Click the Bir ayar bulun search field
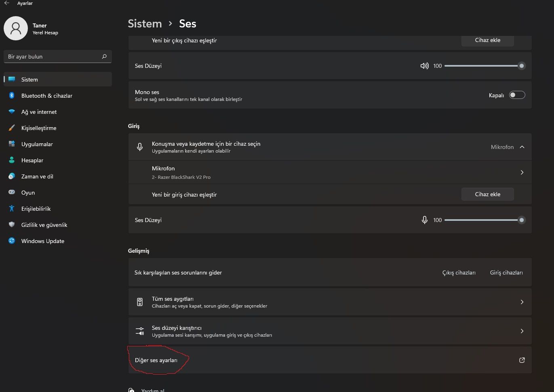Image resolution: width=554 pixels, height=392 pixels. coord(53,57)
